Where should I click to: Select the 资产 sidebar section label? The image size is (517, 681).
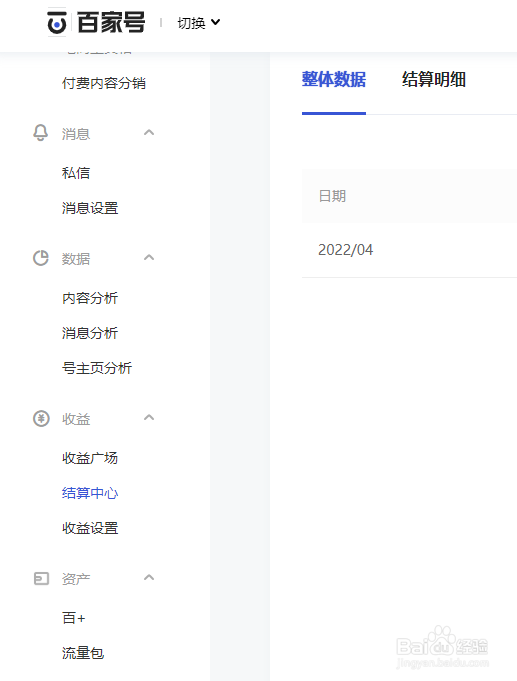coord(76,579)
